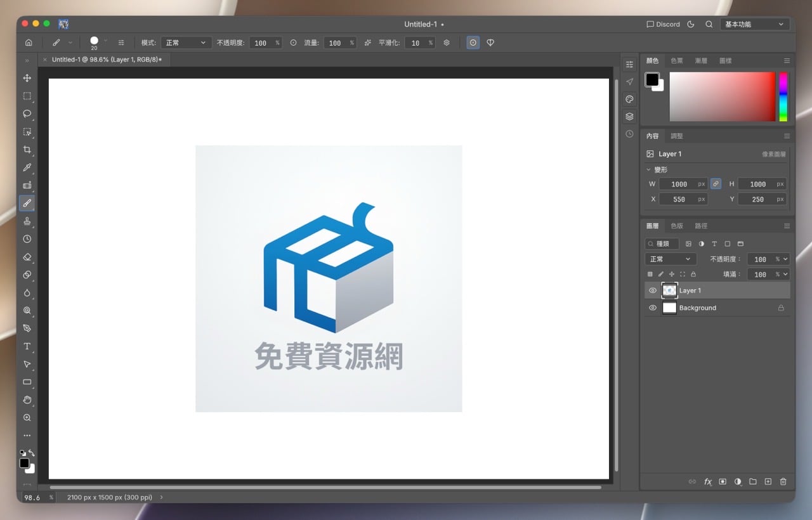812x520 pixels.
Task: Toggle the width-height link constraint
Action: coord(716,184)
